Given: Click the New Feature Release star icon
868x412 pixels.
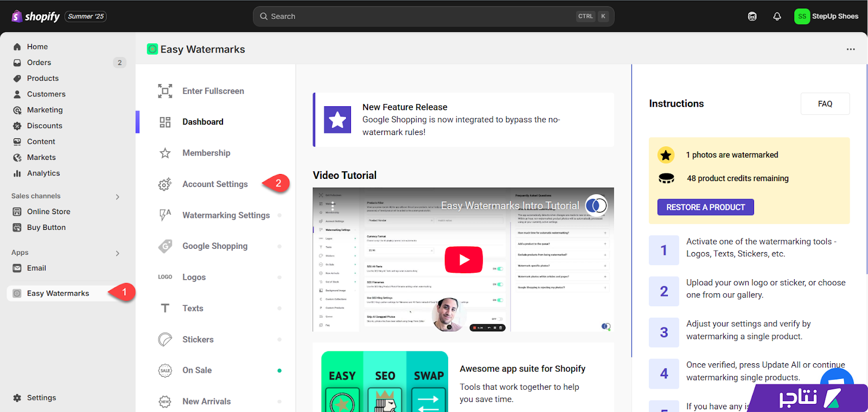Looking at the screenshot, I should [337, 119].
